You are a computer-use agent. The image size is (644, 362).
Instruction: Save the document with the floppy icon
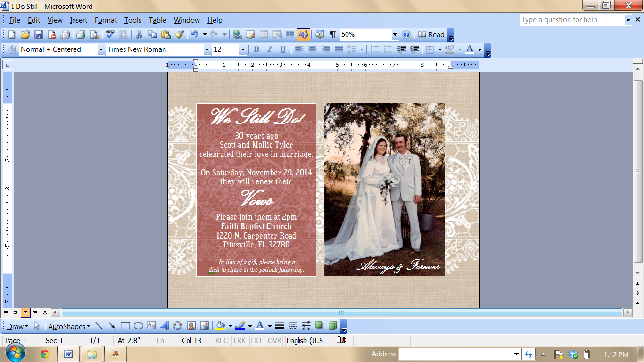point(39,34)
